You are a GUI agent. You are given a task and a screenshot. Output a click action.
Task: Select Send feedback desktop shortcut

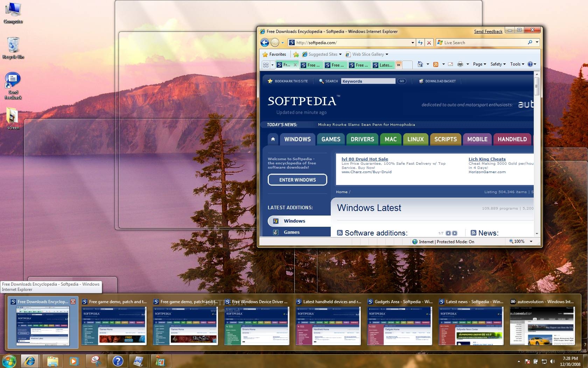click(13, 86)
